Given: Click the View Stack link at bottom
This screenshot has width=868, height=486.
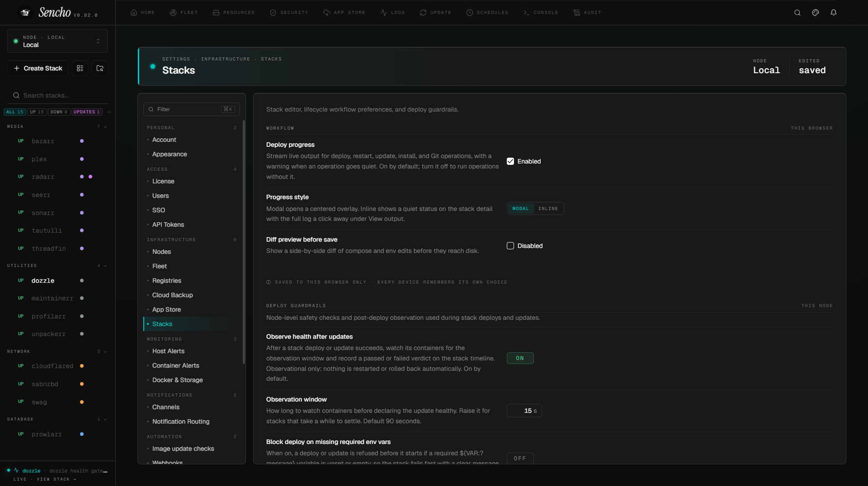Looking at the screenshot, I should click(56, 479).
